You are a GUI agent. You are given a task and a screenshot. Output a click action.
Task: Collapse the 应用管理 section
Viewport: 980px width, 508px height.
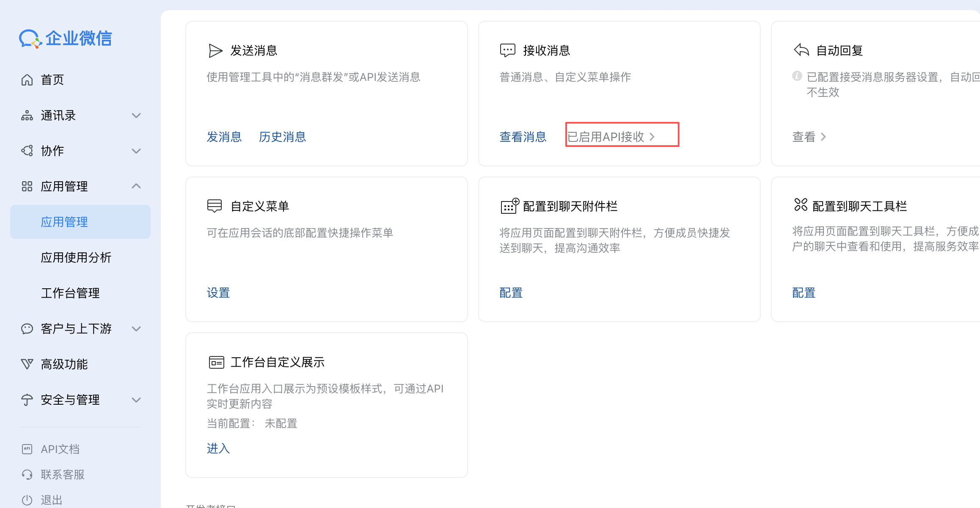136,186
